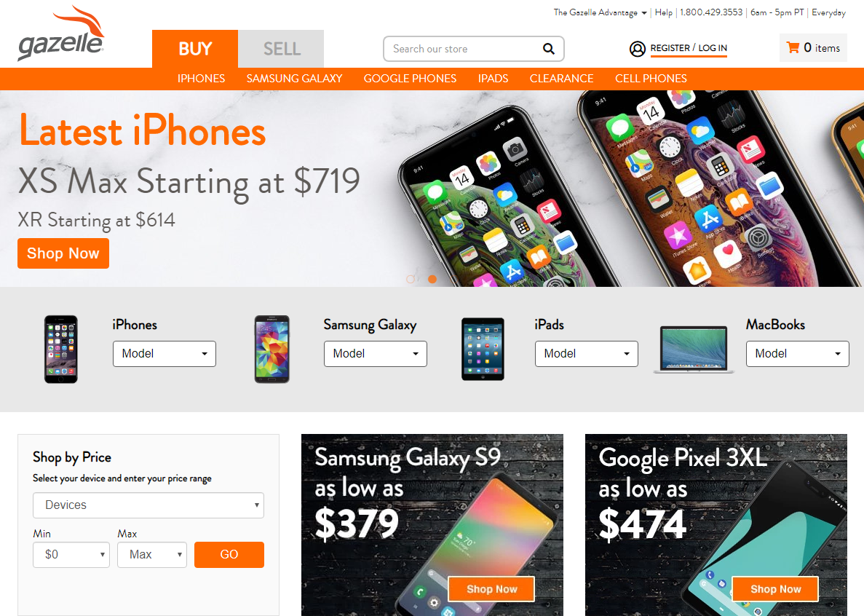Image resolution: width=864 pixels, height=616 pixels.
Task: Click the orange GO button
Action: tap(229, 554)
